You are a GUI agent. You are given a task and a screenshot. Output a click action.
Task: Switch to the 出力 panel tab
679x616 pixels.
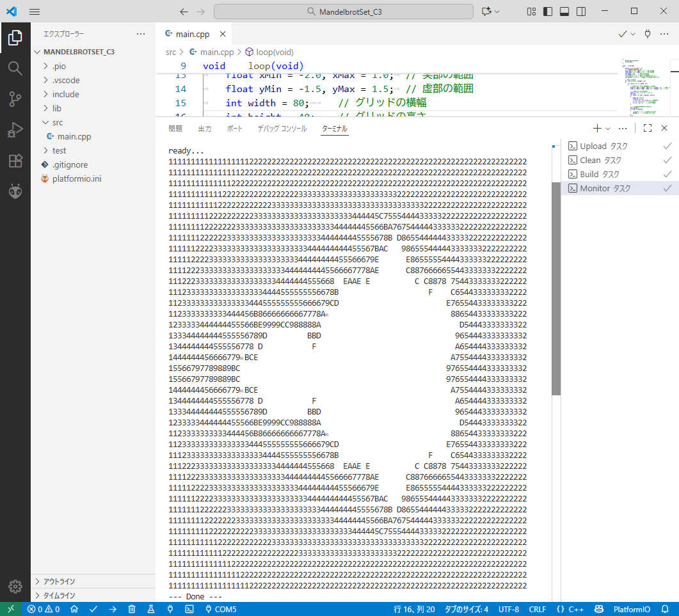[205, 129]
